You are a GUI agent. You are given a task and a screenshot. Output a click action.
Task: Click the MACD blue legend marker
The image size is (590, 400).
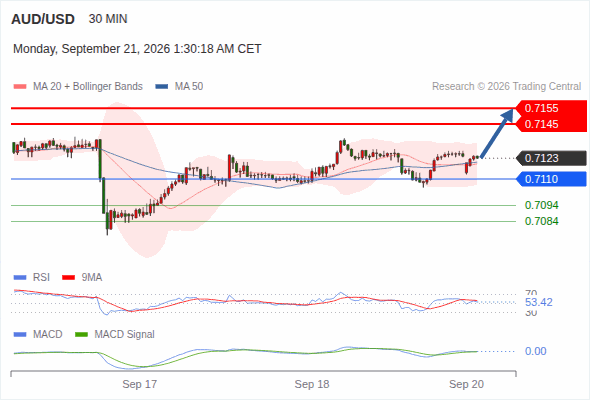pos(20,335)
